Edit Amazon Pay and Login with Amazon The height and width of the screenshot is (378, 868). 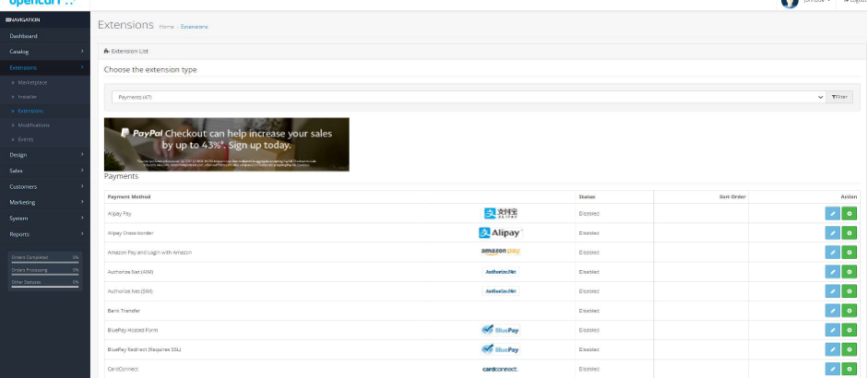[832, 253]
